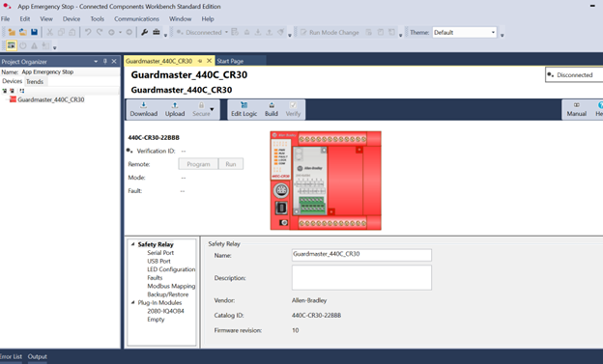
Task: Select the Devices tab
Action: tap(13, 81)
